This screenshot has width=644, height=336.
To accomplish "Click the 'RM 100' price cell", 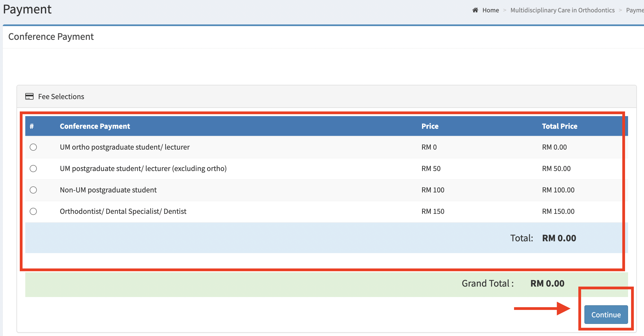I will (433, 190).
